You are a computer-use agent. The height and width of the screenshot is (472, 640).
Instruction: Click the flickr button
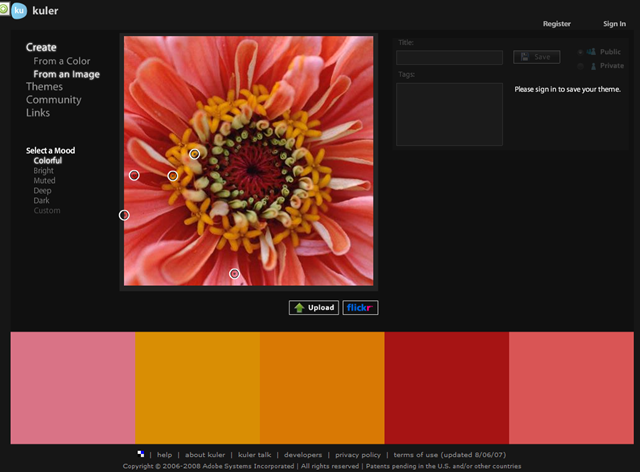[360, 308]
